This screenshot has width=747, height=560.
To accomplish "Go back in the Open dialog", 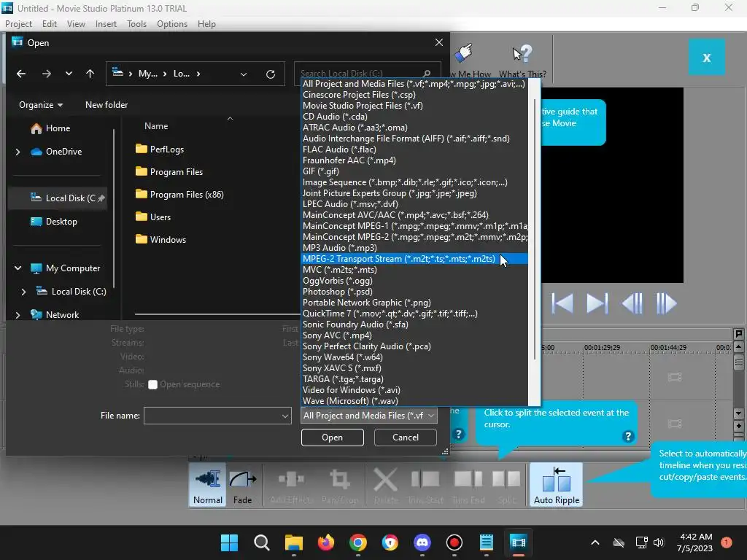I will tap(21, 74).
